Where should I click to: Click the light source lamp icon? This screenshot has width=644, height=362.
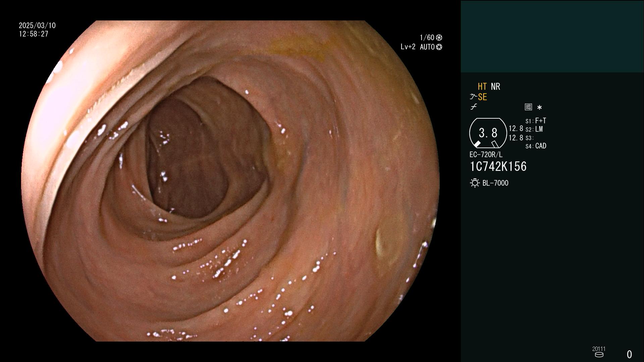coord(475,183)
